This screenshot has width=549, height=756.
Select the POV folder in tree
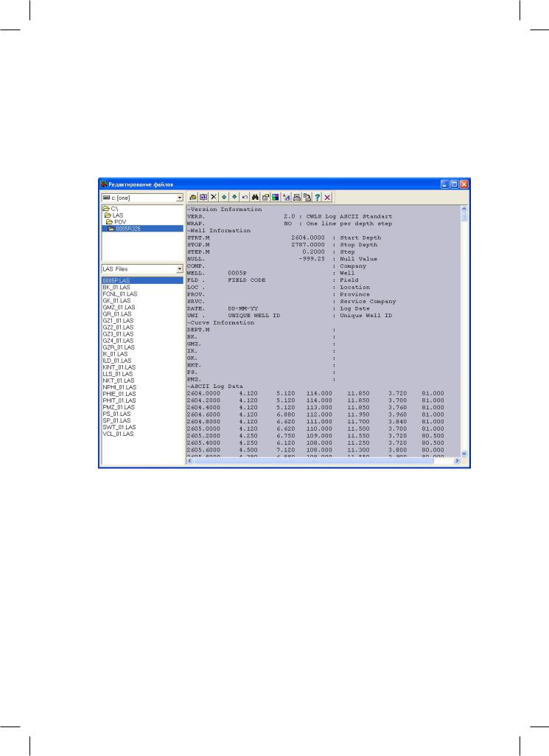(x=116, y=222)
